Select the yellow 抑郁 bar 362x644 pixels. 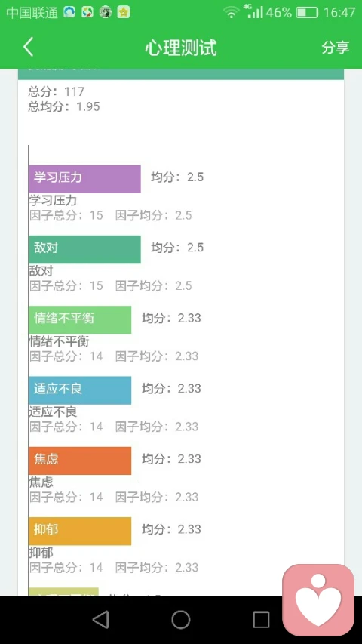(80, 531)
